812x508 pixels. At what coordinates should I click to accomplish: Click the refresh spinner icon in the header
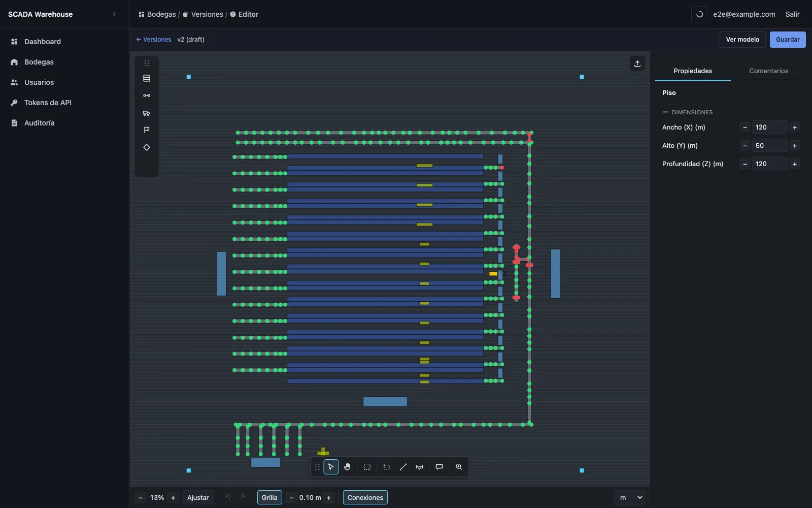click(699, 14)
